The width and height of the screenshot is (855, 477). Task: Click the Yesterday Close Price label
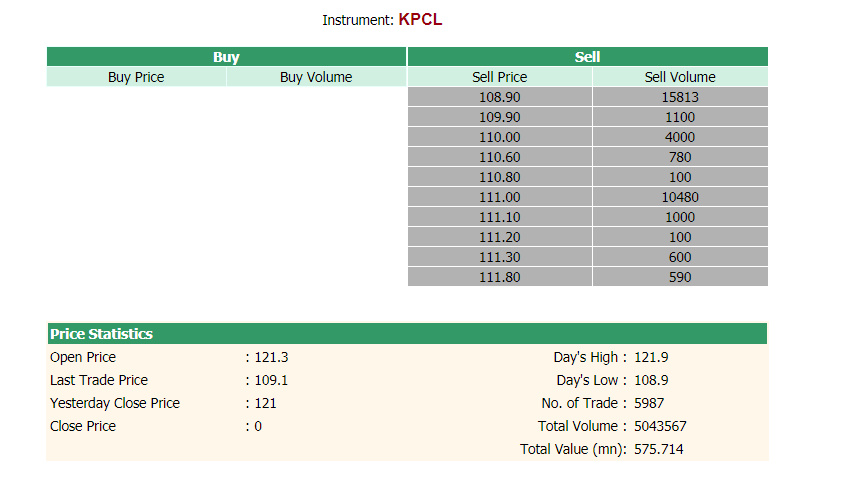(x=115, y=403)
